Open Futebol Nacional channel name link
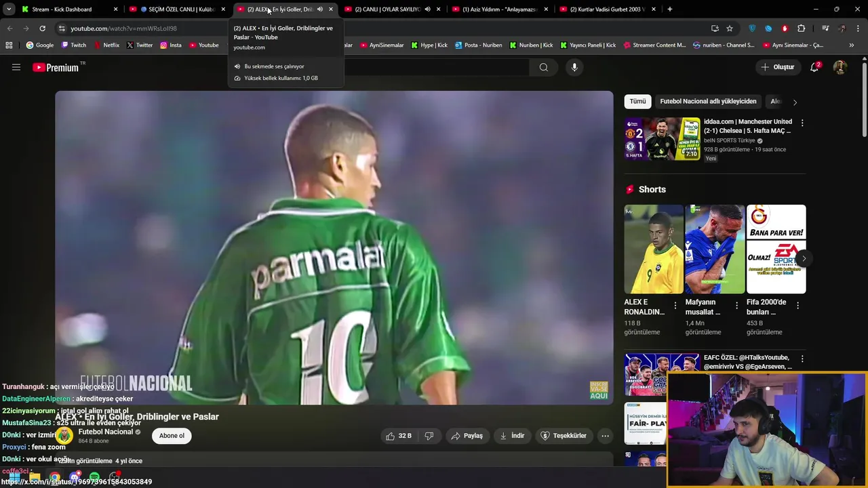Viewport: 868px width, 488px height. point(106,432)
